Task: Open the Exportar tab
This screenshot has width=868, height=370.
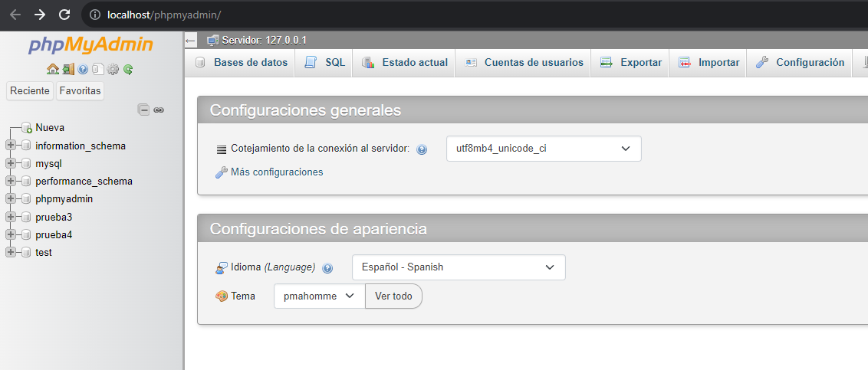Action: 631,63
